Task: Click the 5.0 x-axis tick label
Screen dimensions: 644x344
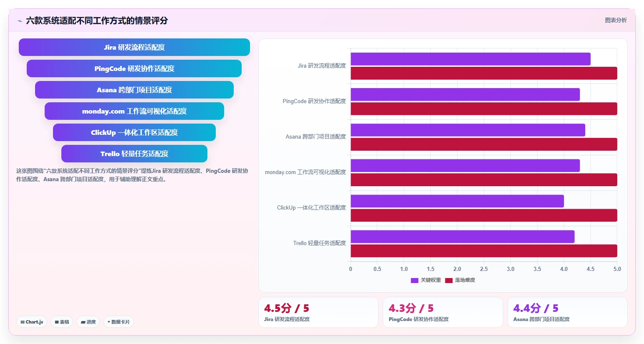Action: click(x=617, y=269)
